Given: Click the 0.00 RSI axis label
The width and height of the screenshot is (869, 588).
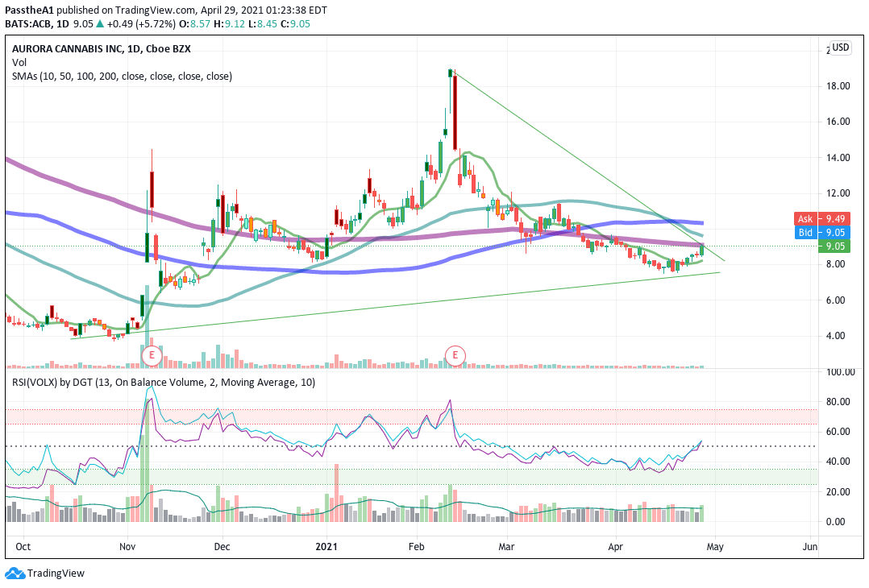Looking at the screenshot, I should pyautogui.click(x=836, y=522).
